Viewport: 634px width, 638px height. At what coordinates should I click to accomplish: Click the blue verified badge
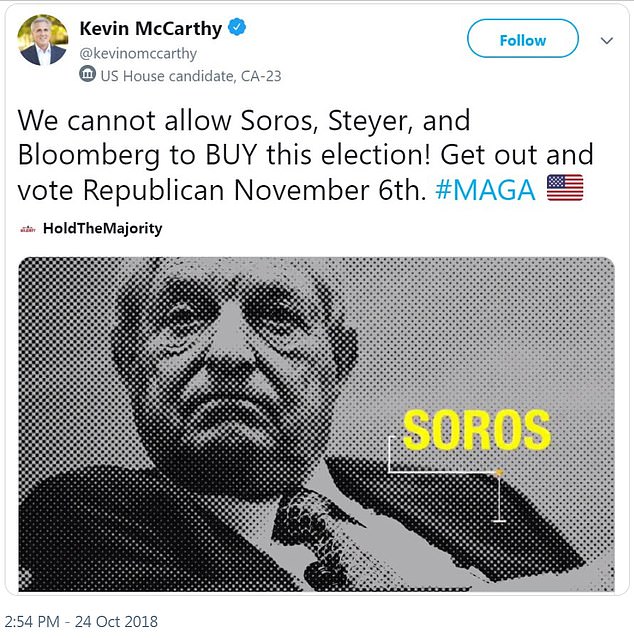click(x=236, y=29)
